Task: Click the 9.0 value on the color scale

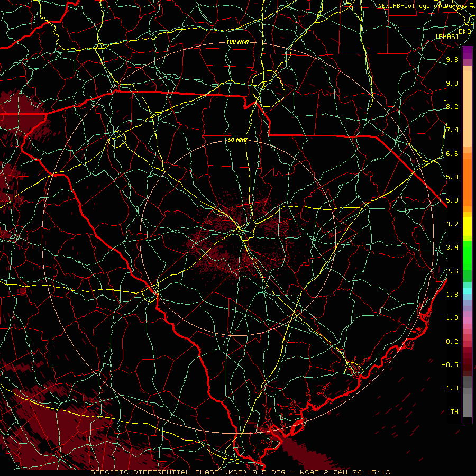Action: pos(452,83)
